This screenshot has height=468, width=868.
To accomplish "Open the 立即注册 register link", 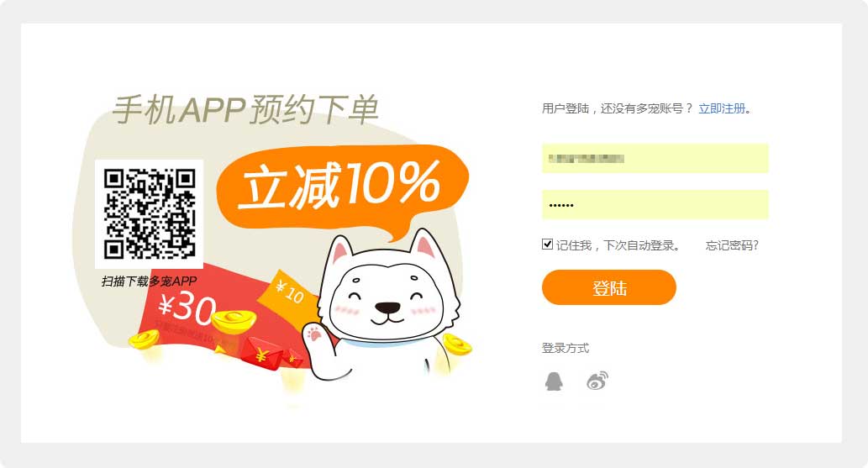I will point(722,108).
